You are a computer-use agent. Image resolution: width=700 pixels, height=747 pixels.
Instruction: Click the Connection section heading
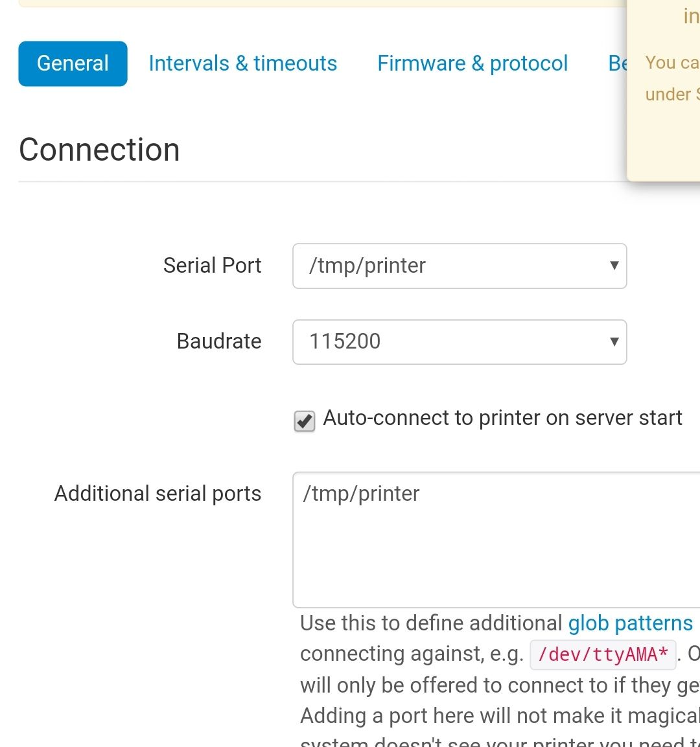[99, 150]
